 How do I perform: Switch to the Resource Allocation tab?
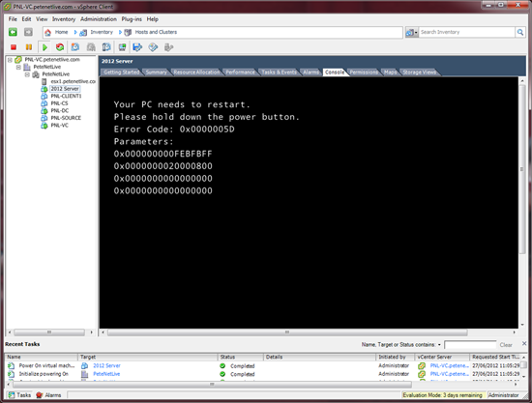click(196, 72)
